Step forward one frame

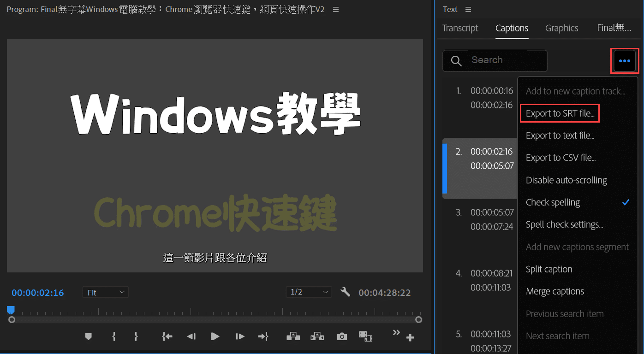[240, 337]
